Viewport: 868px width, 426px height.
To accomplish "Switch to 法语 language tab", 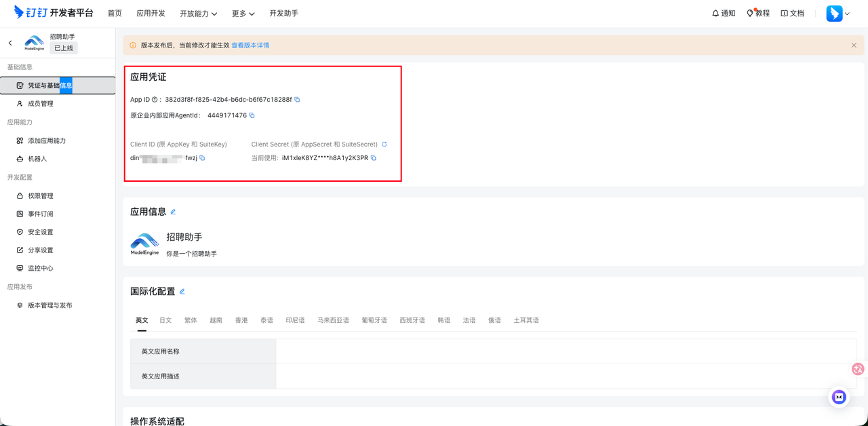I will point(469,320).
